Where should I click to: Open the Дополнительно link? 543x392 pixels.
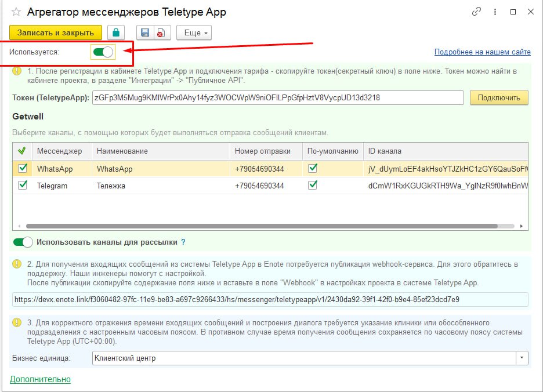[40, 379]
